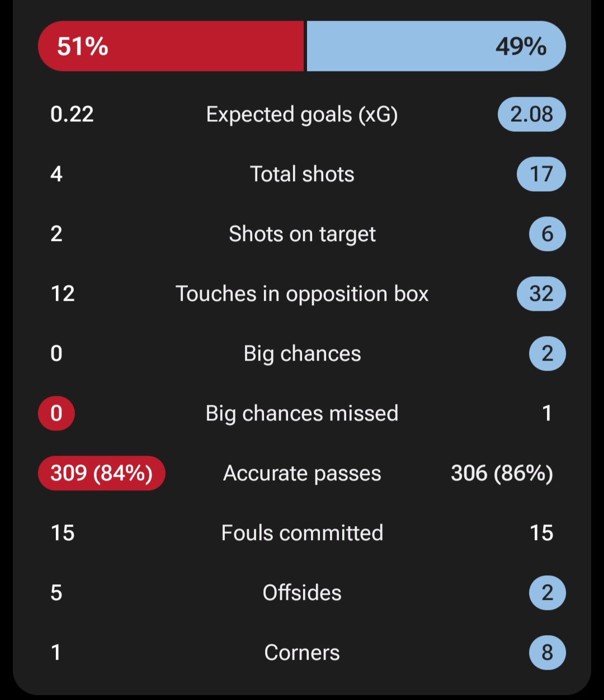Click the 306 (86%) accurate passes value
This screenshot has width=604, height=700.
[x=502, y=474]
